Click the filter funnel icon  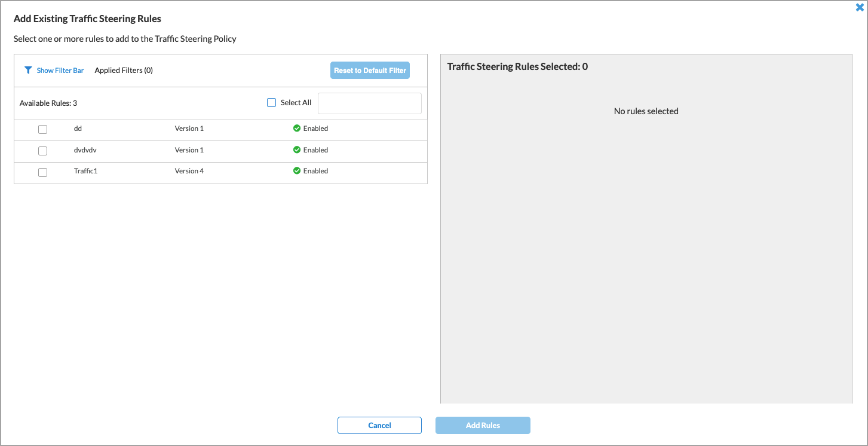point(28,70)
